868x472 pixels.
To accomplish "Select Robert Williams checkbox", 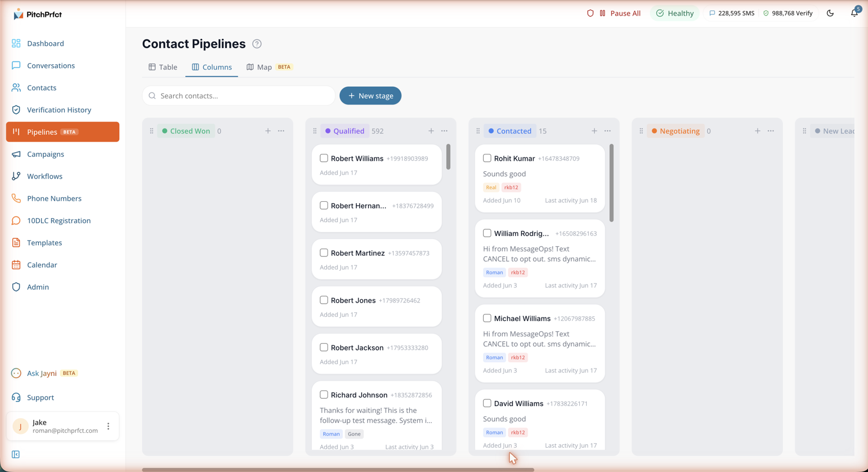I will tap(324, 158).
